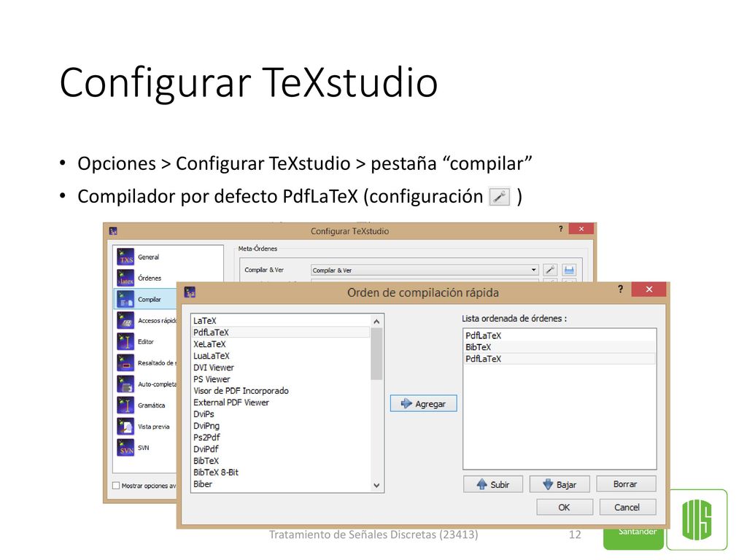Screen dimensions: 747x560
Task: Select BibTeX in the ordered list
Action: 560,347
